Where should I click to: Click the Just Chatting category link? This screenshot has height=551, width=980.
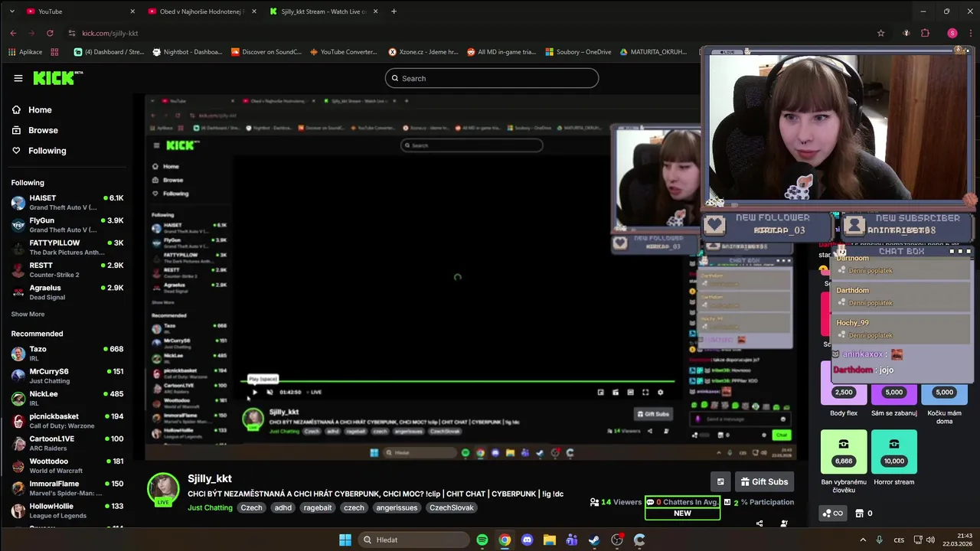[210, 507]
